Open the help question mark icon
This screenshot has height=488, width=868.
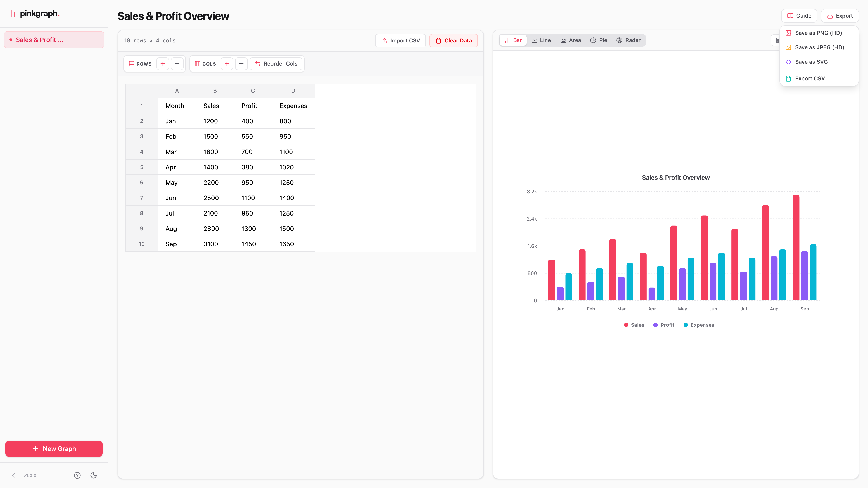[x=77, y=475]
